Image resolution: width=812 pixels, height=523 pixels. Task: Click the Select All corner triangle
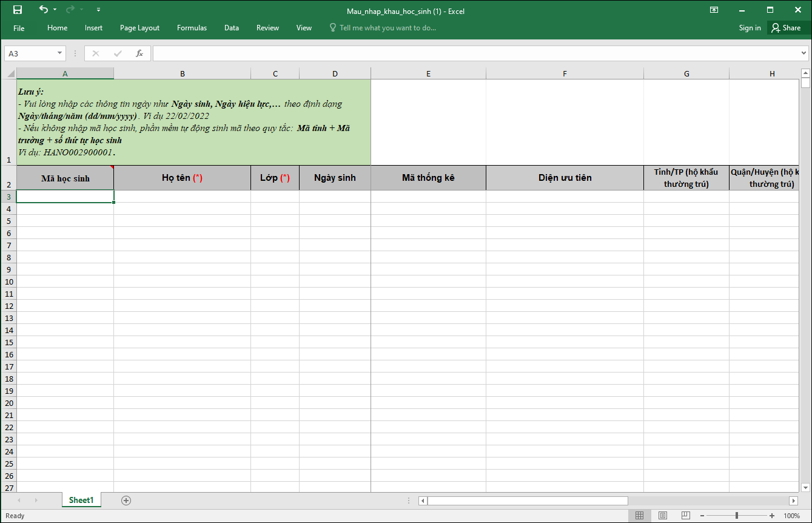pos(12,74)
